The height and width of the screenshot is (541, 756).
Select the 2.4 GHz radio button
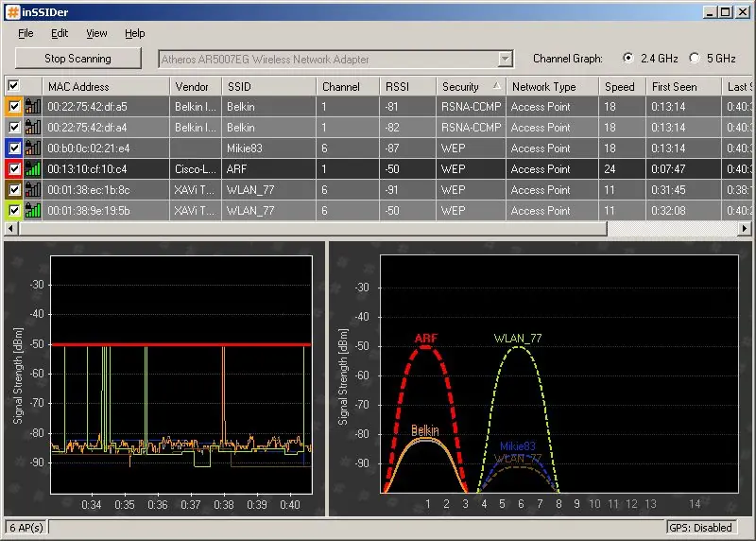627,58
